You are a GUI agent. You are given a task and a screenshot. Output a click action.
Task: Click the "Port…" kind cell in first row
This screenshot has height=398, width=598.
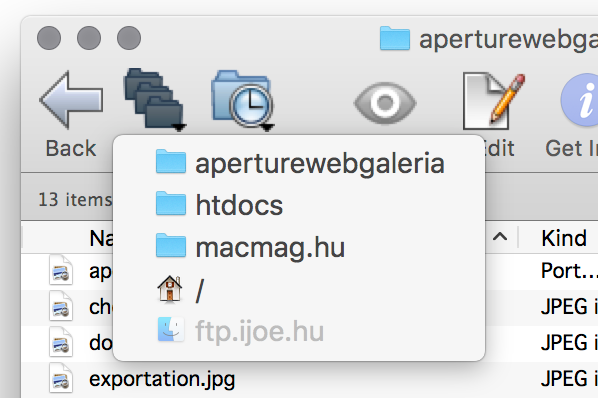[x=569, y=271]
